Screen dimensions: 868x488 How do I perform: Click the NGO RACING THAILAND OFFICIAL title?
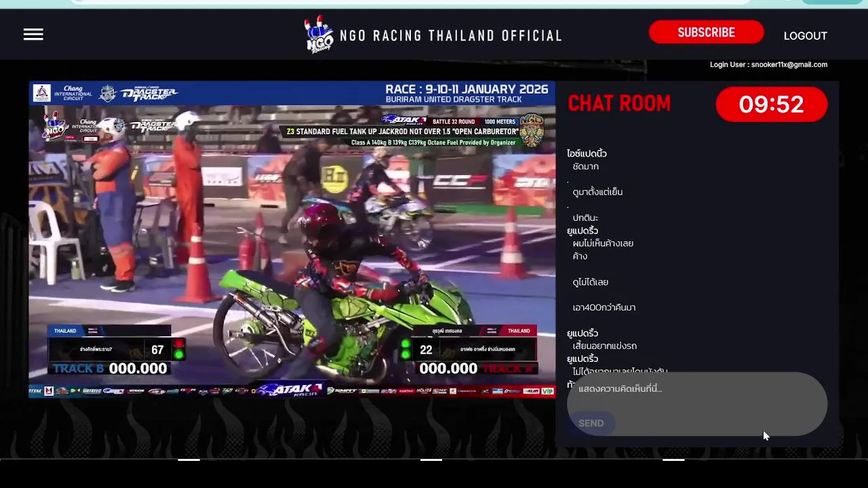(x=451, y=36)
